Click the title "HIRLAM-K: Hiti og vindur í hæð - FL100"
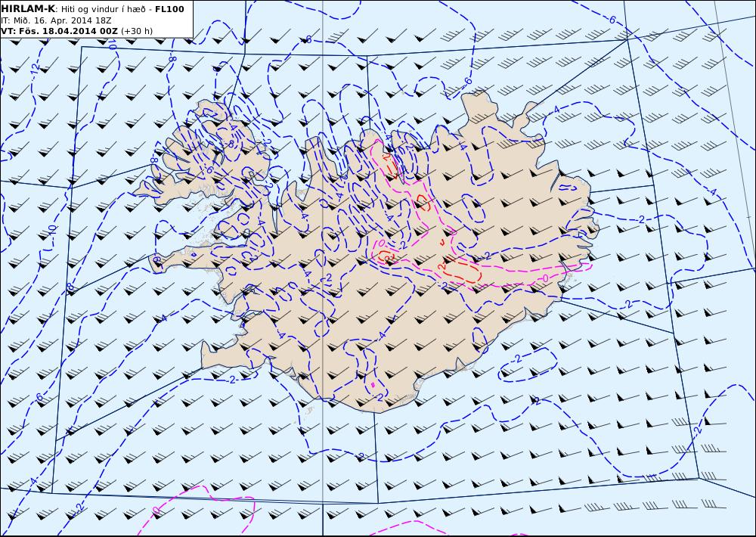Screen dimensions: 756x537 tap(92, 9)
